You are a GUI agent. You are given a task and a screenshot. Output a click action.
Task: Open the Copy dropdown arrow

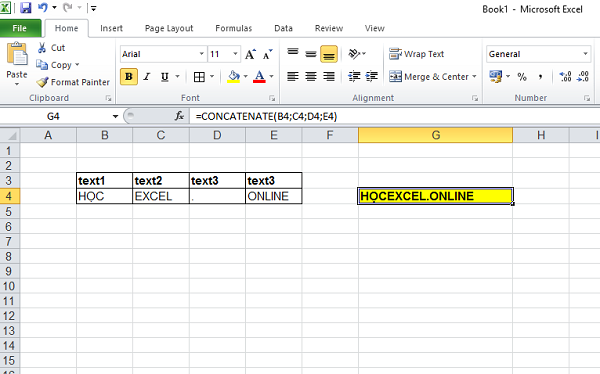(77, 65)
